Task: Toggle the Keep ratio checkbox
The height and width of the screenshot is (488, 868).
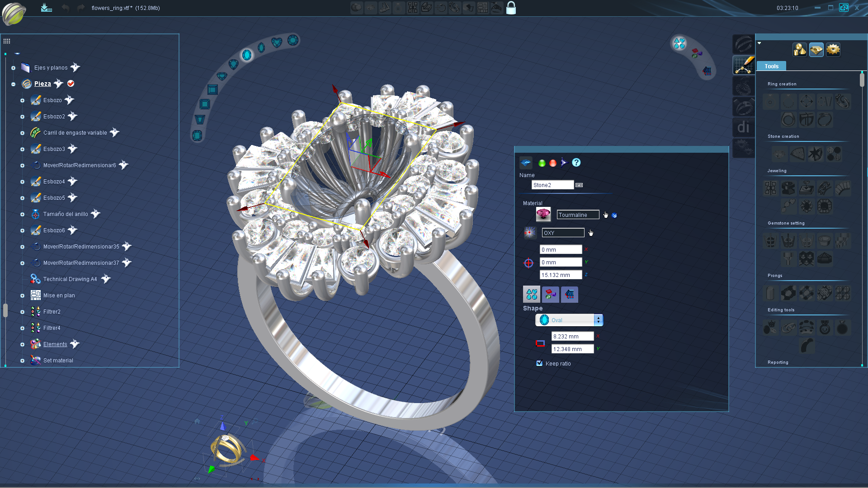Action: (x=539, y=363)
